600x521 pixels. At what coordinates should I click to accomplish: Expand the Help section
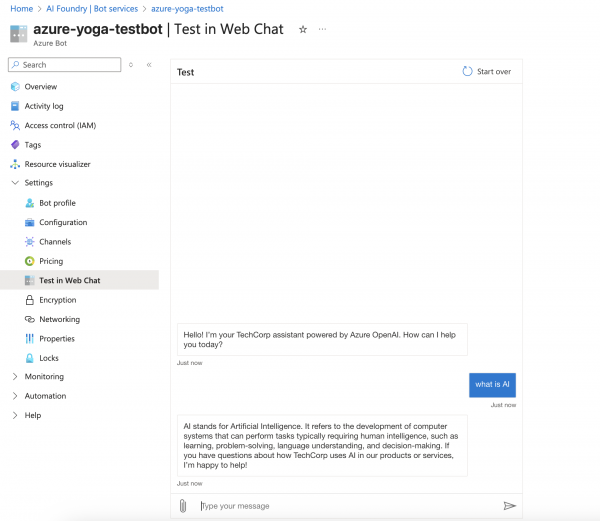pos(15,415)
